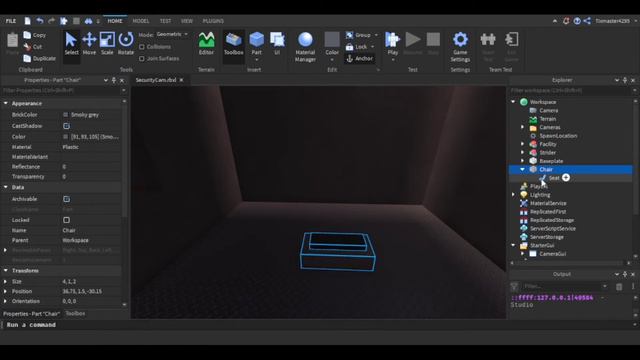Image resolution: width=640 pixels, height=360 pixels.
Task: Activate the Move tool
Action: [x=89, y=43]
